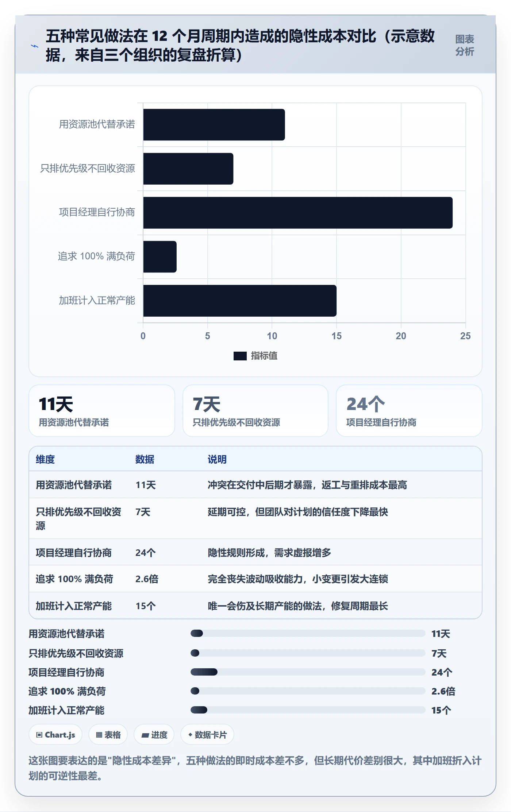Click x-axis tick label 25
The image size is (511, 812).
click(x=465, y=336)
